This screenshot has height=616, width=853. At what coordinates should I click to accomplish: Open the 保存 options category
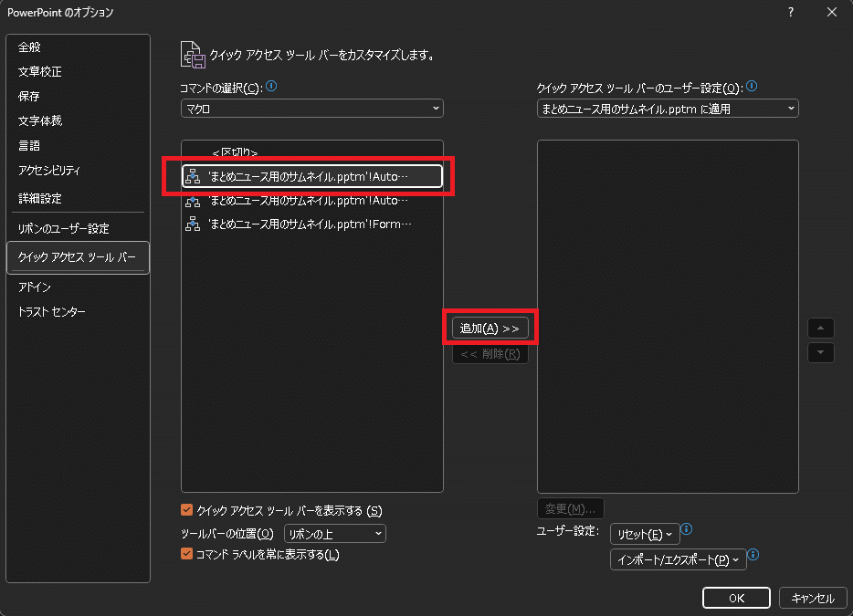pos(78,96)
